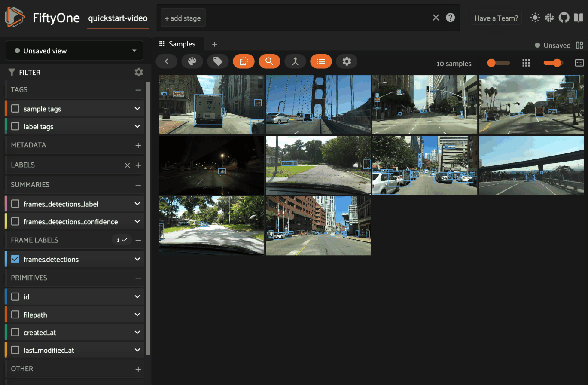This screenshot has width=588, height=385.
Task: Open the split panel layout icon
Action: tap(579, 45)
